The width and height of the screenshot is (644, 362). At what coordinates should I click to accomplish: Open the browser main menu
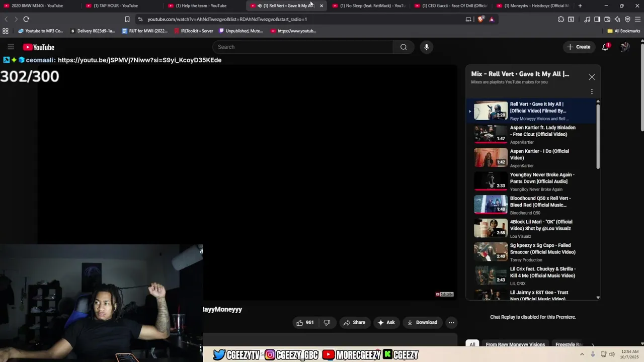(638, 19)
